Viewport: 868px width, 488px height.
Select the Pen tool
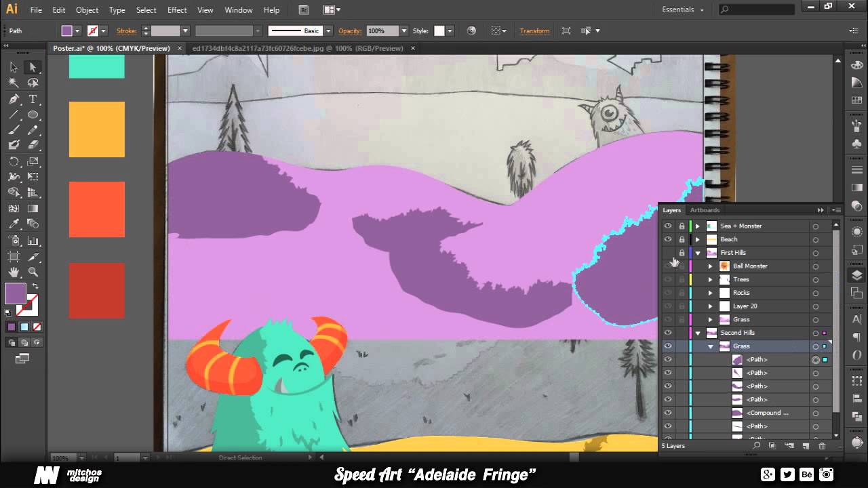click(14, 99)
